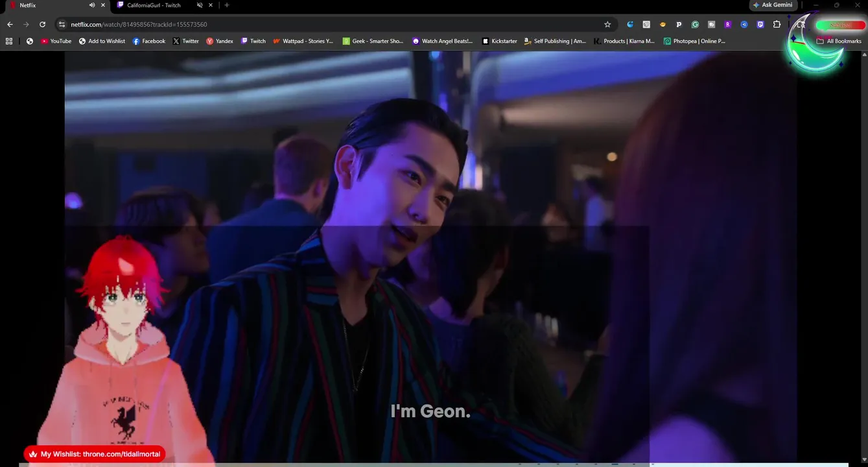Image resolution: width=868 pixels, height=467 pixels.
Task: Focus the netflix.com address bar
Action: coord(334,25)
